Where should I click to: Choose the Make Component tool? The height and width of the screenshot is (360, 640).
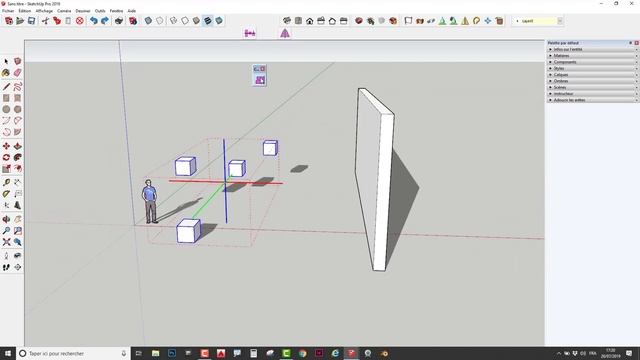point(18,61)
